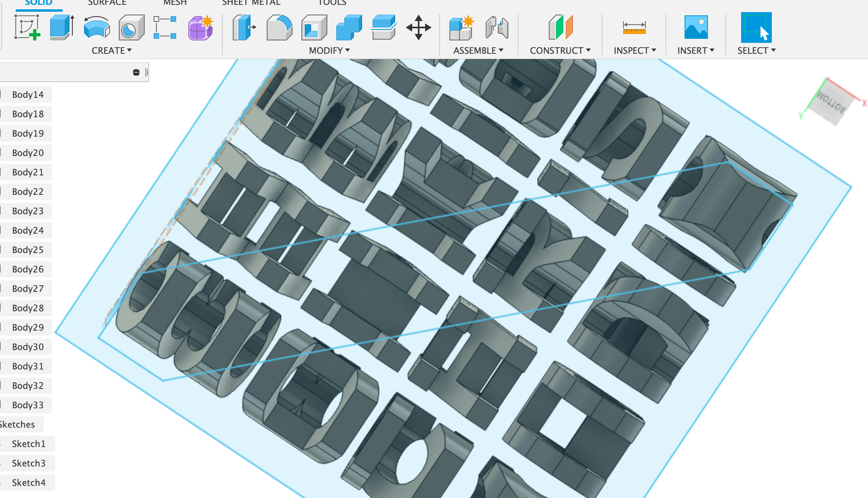Open the Rectangular Pattern tool
868x498 pixels.
tap(165, 27)
